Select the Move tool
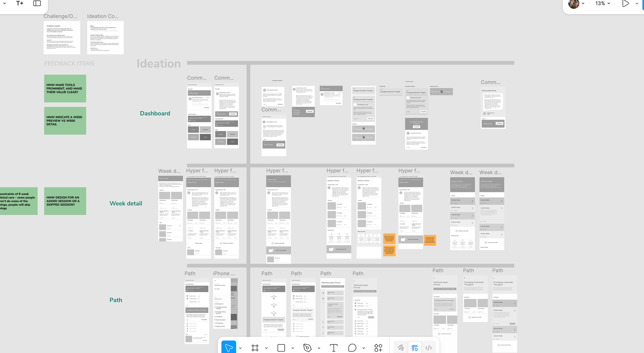Viewport: 644px width, 353px height. tap(228, 348)
